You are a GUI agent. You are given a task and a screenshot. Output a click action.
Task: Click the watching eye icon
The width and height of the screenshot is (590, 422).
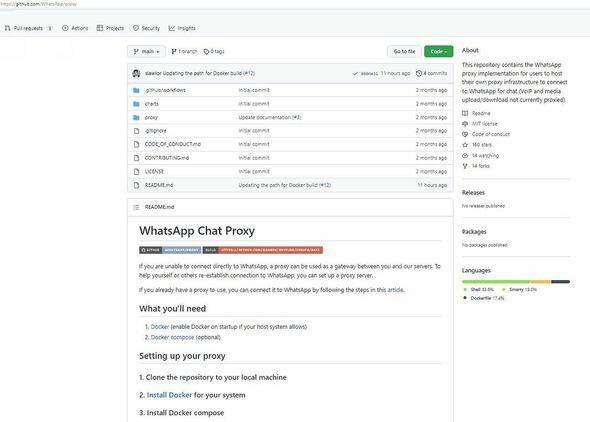pyautogui.click(x=465, y=155)
